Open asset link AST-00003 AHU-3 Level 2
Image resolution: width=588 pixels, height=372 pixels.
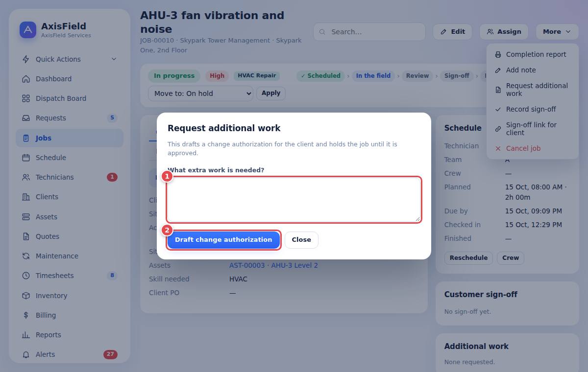273,265
